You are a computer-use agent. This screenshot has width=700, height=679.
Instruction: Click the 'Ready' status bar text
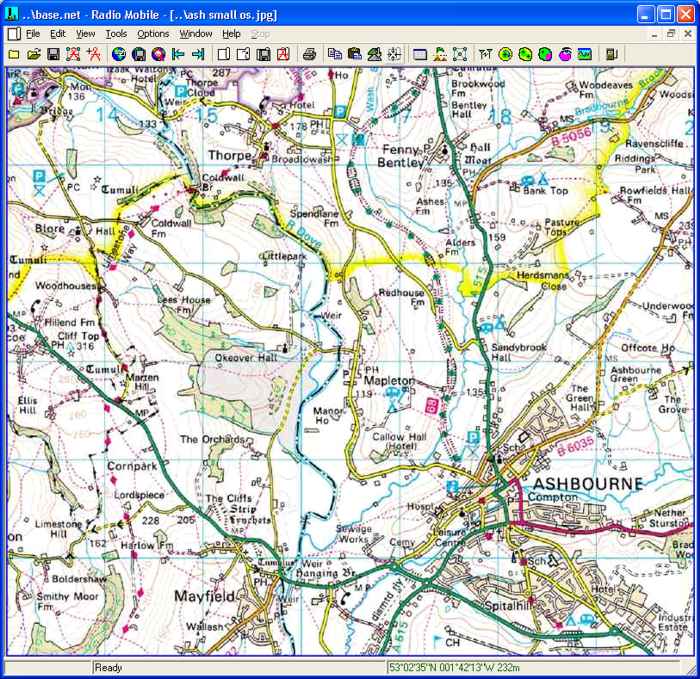coord(108,668)
